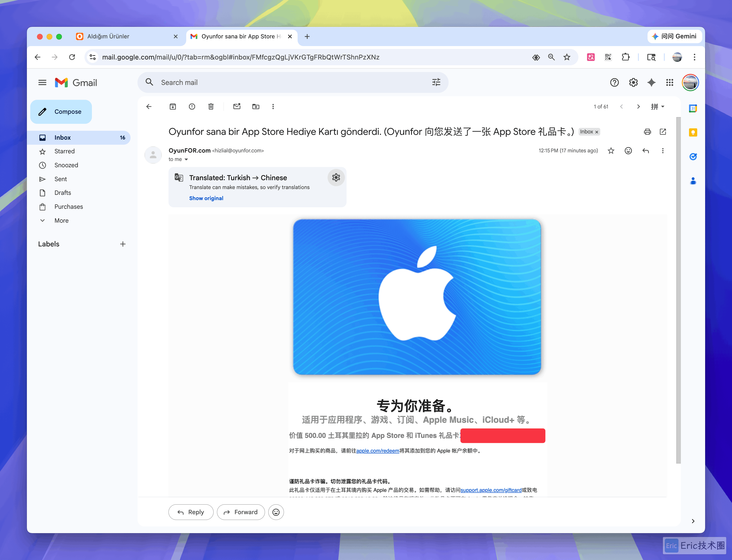Report this email as spam
The height and width of the screenshot is (560, 732).
[x=192, y=107]
